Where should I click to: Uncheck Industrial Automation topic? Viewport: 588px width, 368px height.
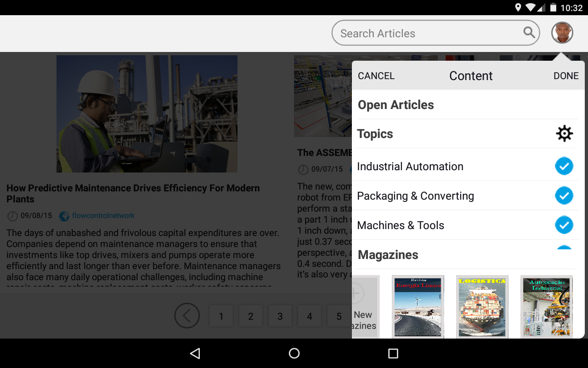(x=564, y=166)
